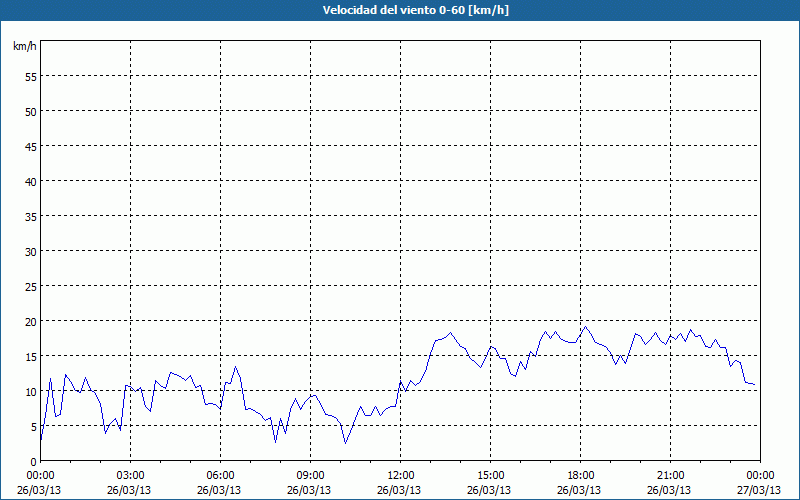Click the 12:00 time label
Image resolution: width=800 pixels, height=500 pixels.
(x=401, y=476)
